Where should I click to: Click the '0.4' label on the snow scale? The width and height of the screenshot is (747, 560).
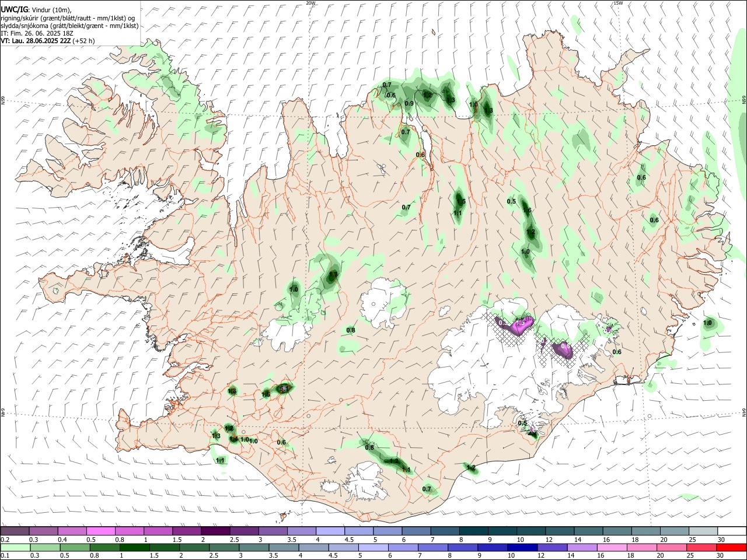[62, 540]
